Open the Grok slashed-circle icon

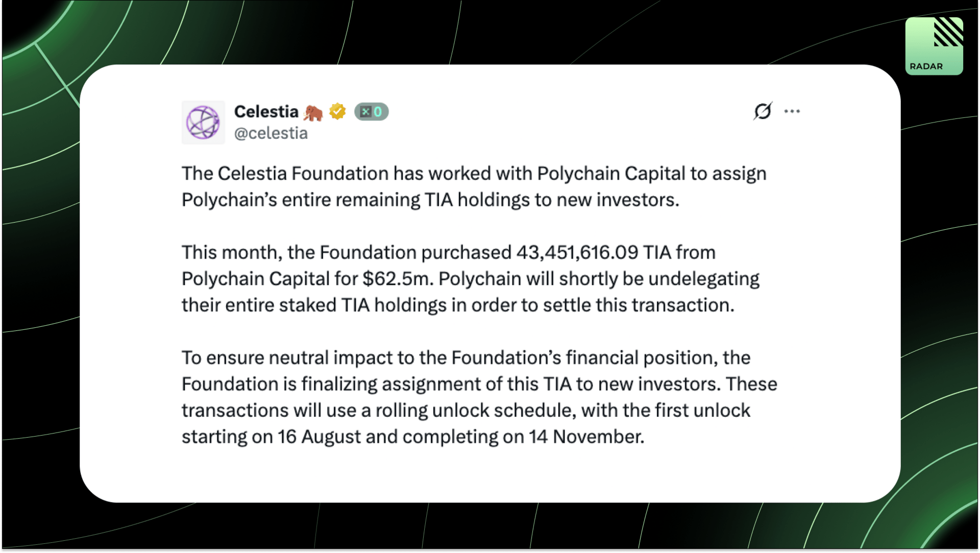click(x=763, y=111)
